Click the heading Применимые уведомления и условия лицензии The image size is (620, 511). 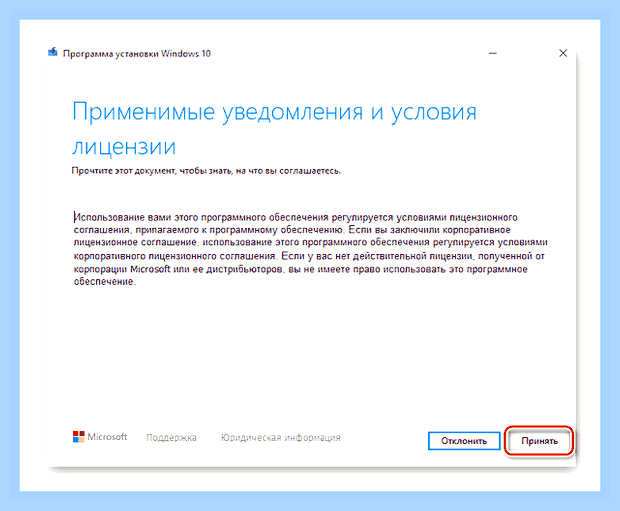point(274,129)
